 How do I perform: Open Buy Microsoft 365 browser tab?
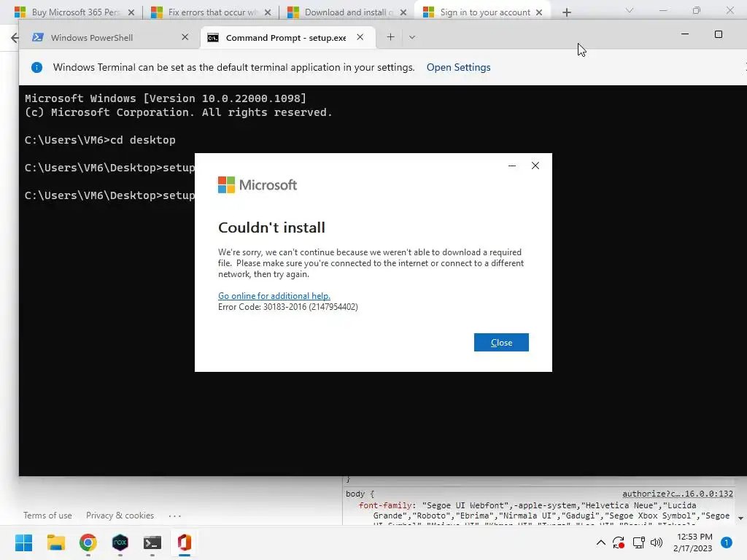point(74,12)
